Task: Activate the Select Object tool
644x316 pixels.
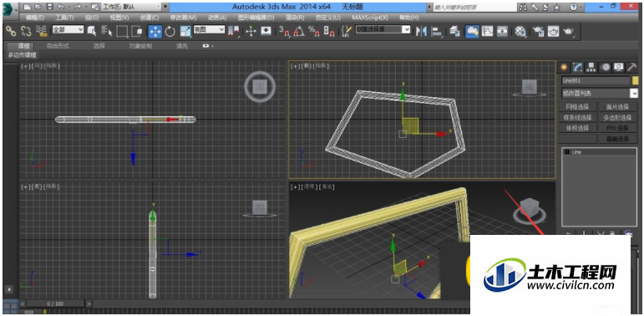Action: click(92, 31)
